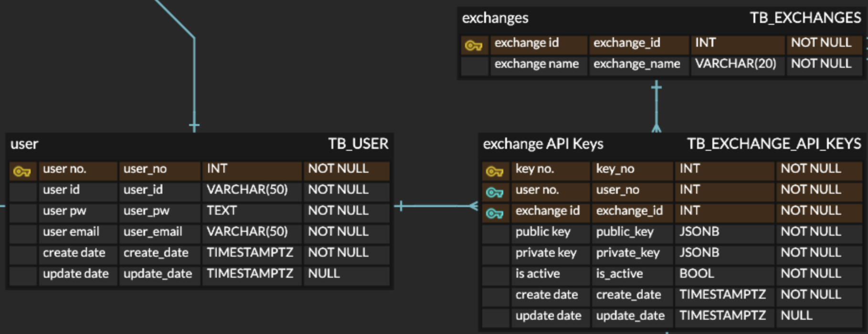This screenshot has width=868, height=334.
Task: Click the teal foreign key icon beside exchange id
Action: (x=495, y=213)
